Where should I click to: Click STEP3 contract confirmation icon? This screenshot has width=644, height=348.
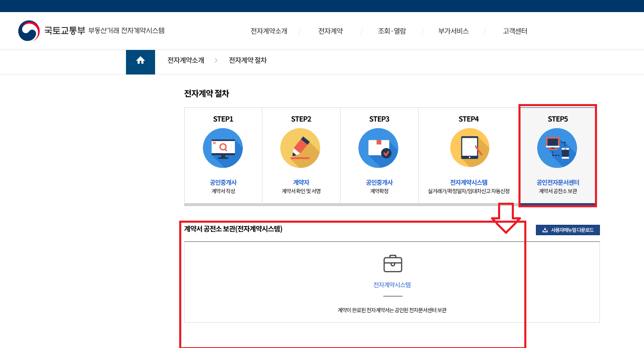click(x=378, y=148)
